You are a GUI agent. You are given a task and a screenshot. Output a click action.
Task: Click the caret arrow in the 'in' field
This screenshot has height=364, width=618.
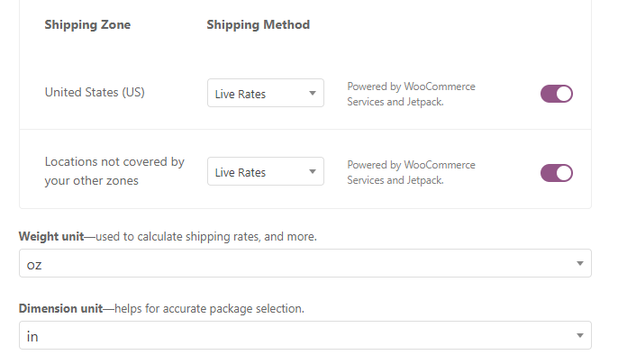coord(578,336)
